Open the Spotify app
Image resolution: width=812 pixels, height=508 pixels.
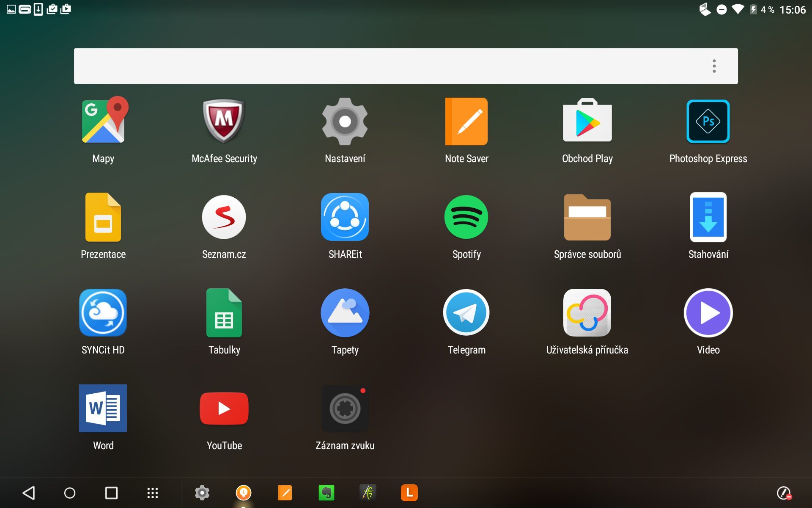(466, 217)
